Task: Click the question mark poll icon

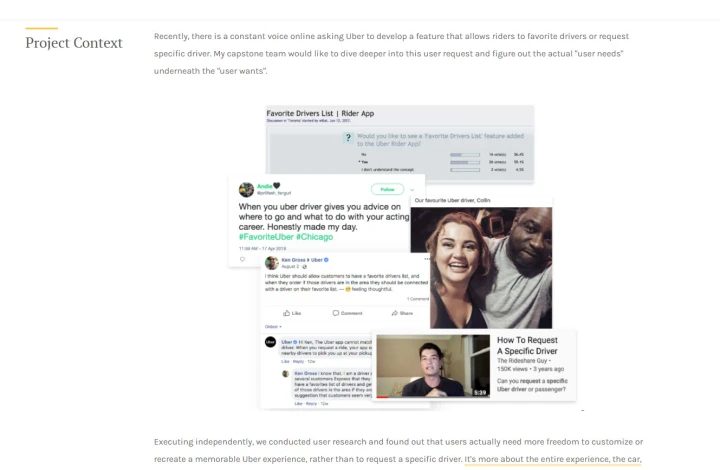Action: (x=348, y=137)
